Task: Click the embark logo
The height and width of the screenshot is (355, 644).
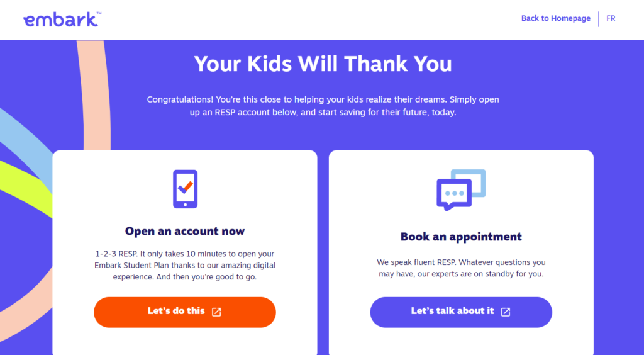Action: click(60, 20)
